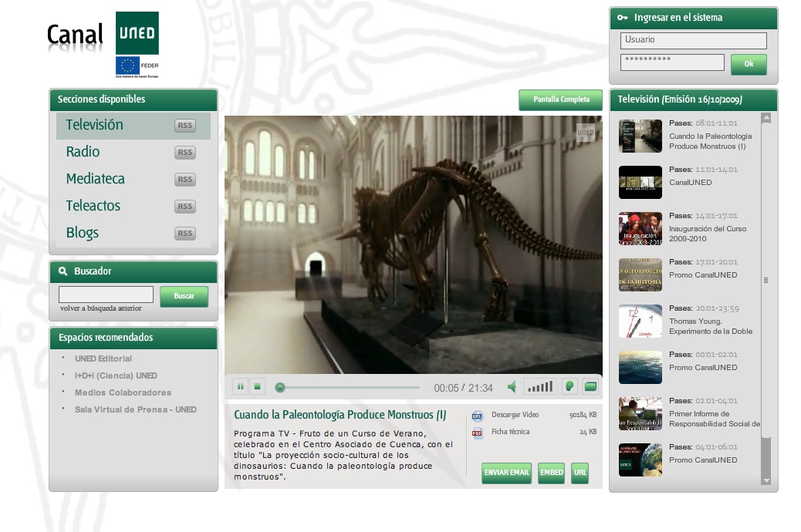Stop the video player

pyautogui.click(x=258, y=387)
